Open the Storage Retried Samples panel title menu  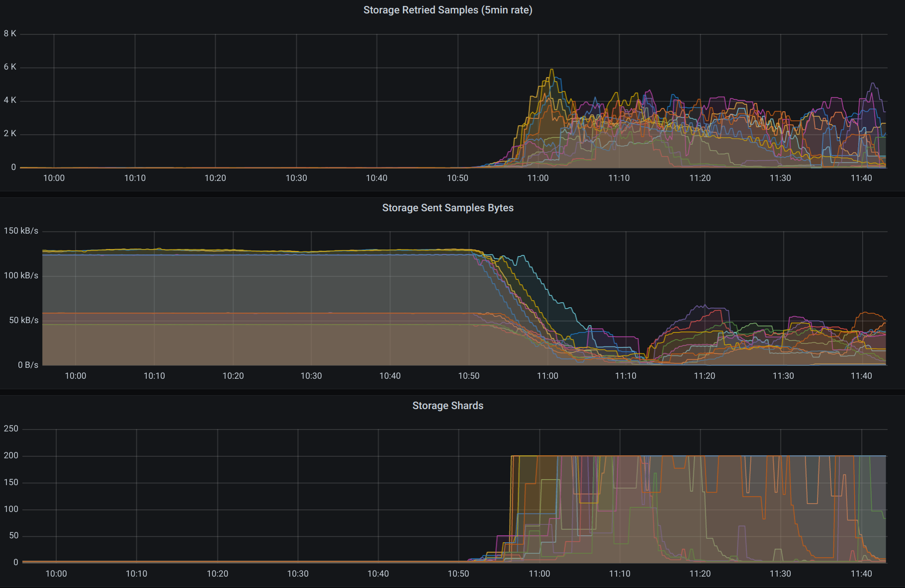pos(448,10)
